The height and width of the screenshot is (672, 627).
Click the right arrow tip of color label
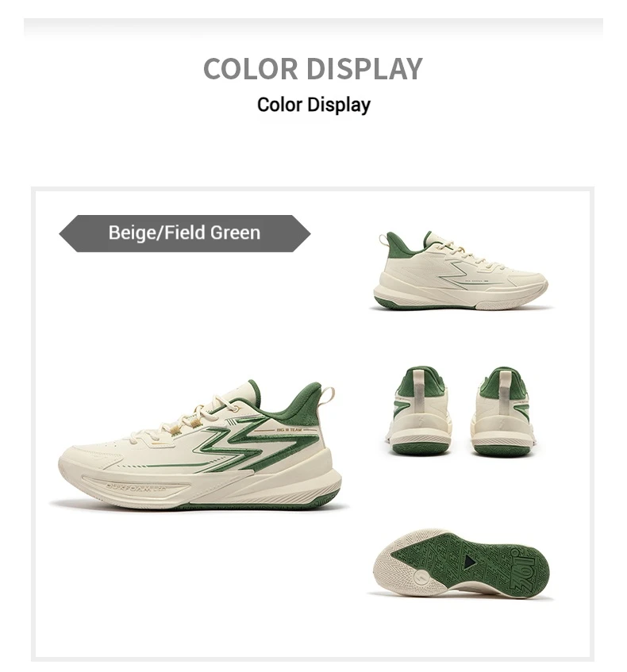click(x=302, y=233)
